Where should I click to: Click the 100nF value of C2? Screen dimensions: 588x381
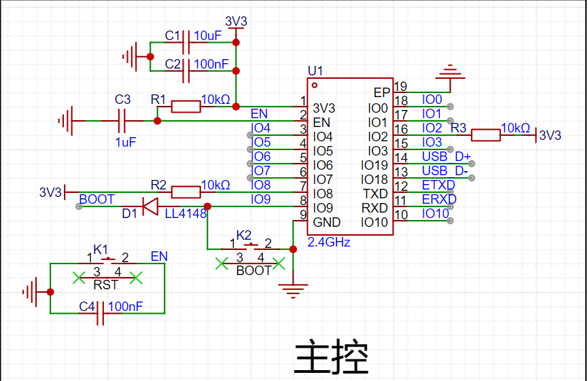click(x=211, y=64)
